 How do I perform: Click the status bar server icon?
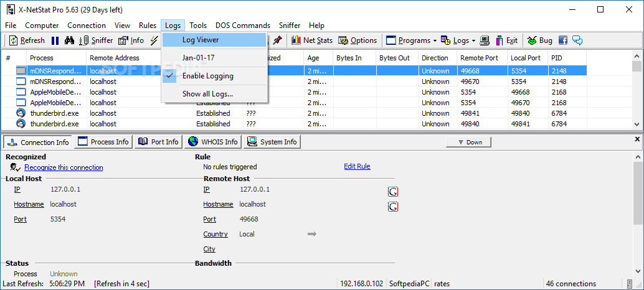[630, 283]
